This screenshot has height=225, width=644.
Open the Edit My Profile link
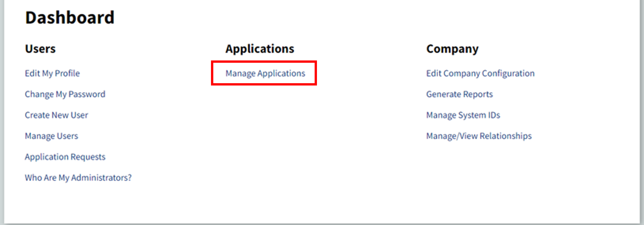tap(52, 74)
